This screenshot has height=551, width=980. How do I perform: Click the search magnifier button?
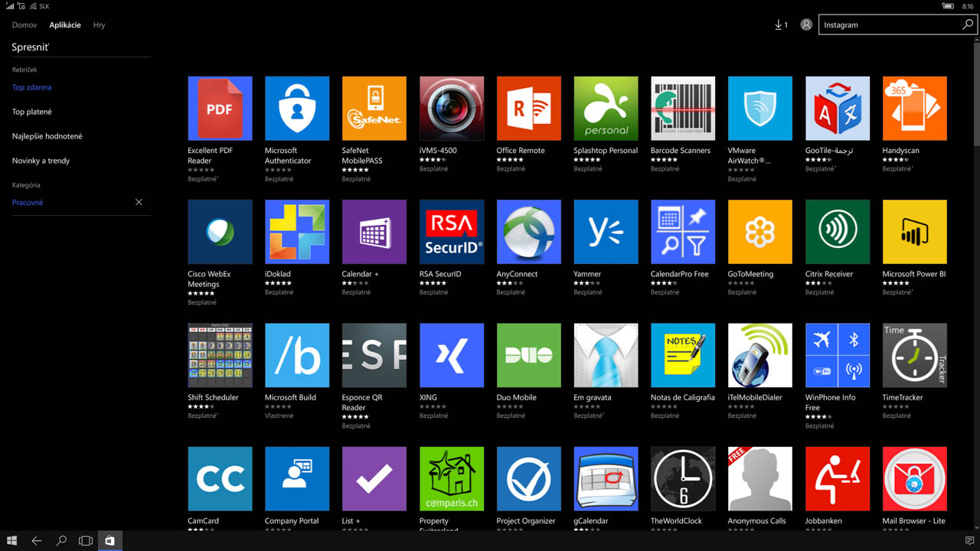click(x=968, y=24)
